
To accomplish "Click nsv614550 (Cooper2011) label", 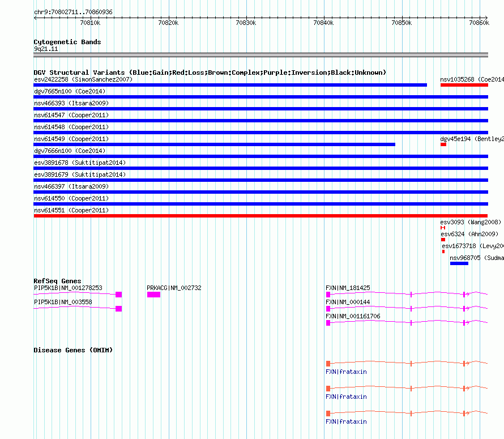I will pos(71,198).
